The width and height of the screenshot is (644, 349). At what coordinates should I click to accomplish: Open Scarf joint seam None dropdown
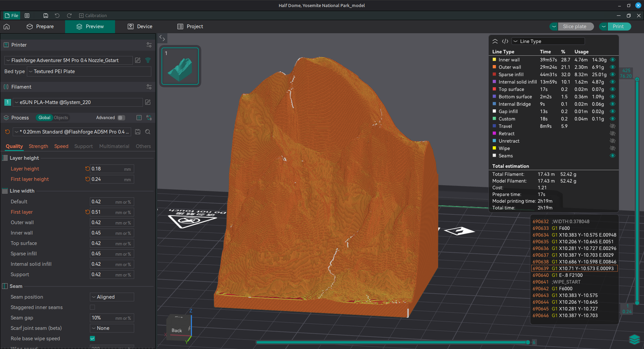pos(112,328)
